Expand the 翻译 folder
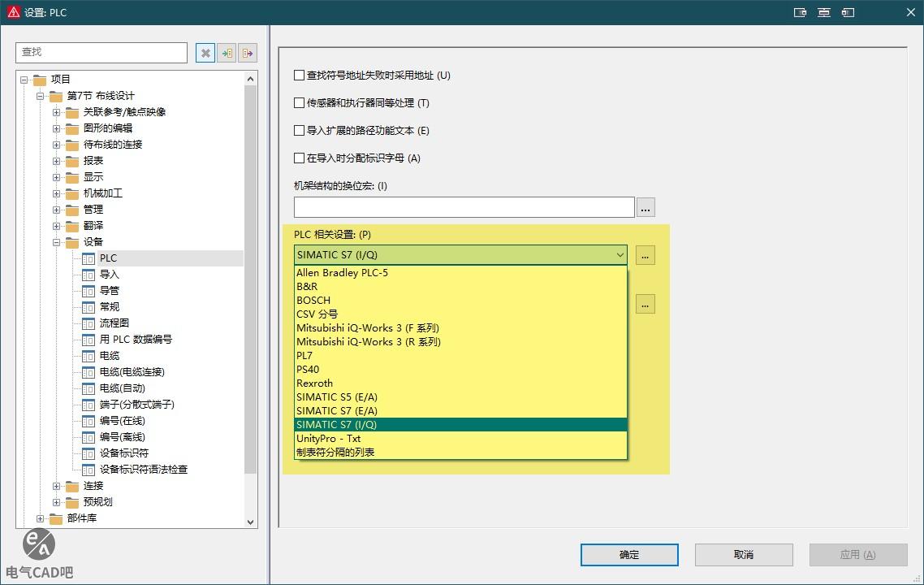The width and height of the screenshot is (924, 585). tap(57, 226)
